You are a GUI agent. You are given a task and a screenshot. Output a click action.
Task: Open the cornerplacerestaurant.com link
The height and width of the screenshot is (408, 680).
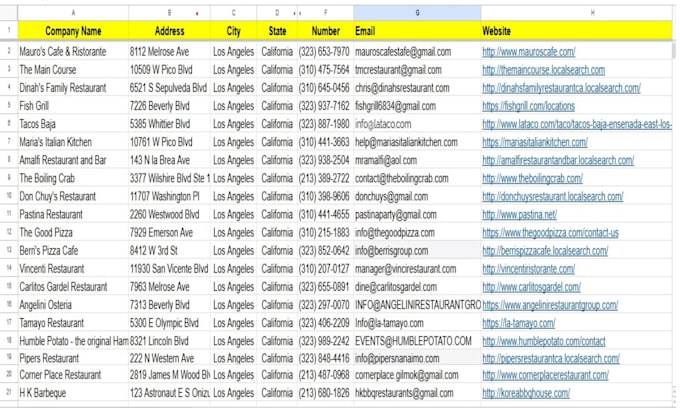coord(545,375)
